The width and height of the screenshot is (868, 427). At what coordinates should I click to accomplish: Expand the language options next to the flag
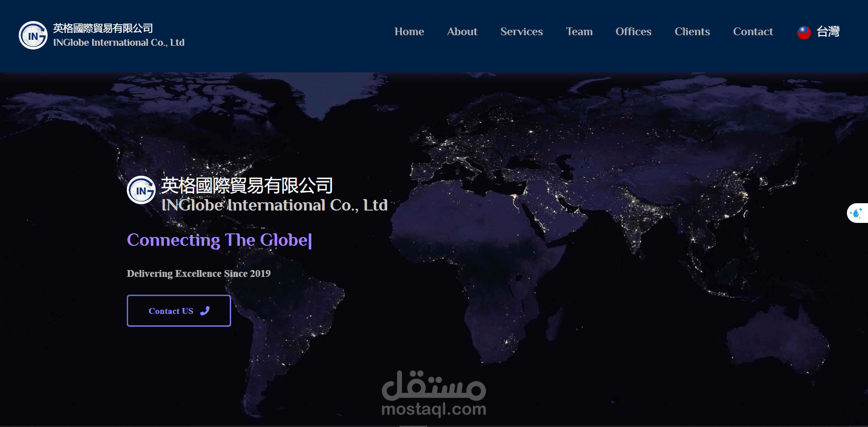[827, 32]
